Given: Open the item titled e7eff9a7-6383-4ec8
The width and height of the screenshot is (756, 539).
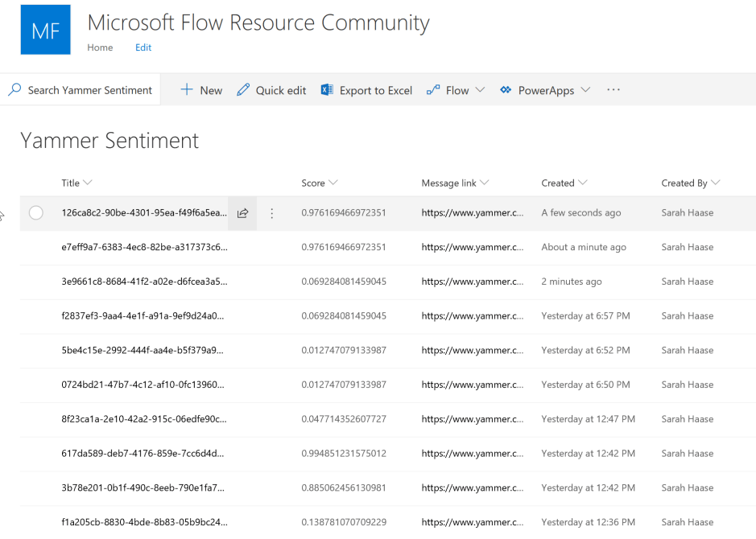Looking at the screenshot, I should coord(144,247).
